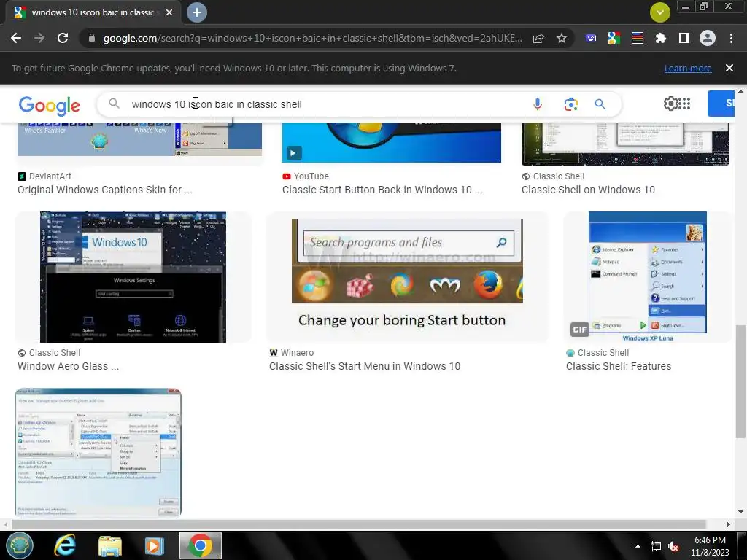The width and height of the screenshot is (747, 560).
Task: Toggle the browser side panel
Action: pos(684,38)
